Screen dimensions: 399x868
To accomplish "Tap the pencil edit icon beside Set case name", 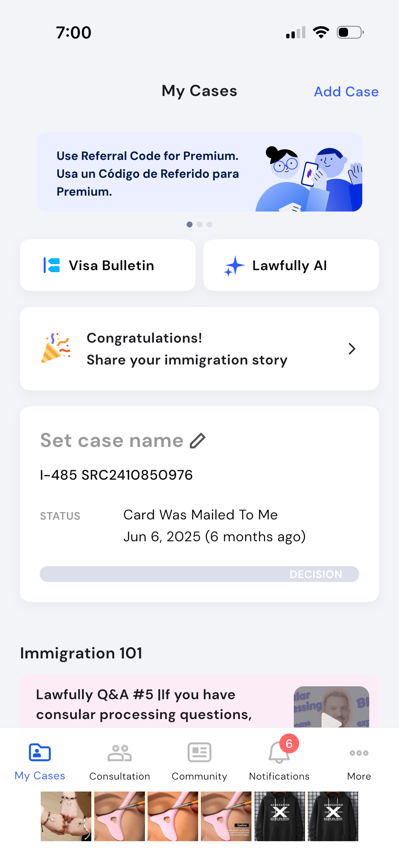I will tap(198, 440).
